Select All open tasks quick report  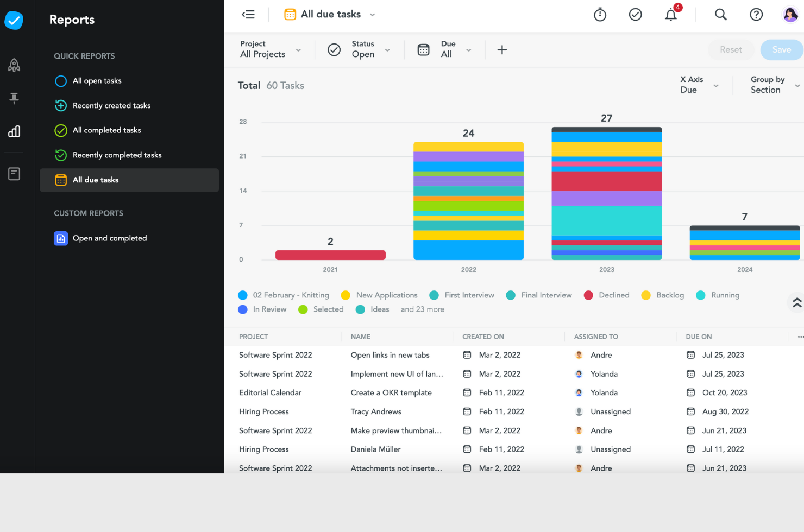point(129,81)
